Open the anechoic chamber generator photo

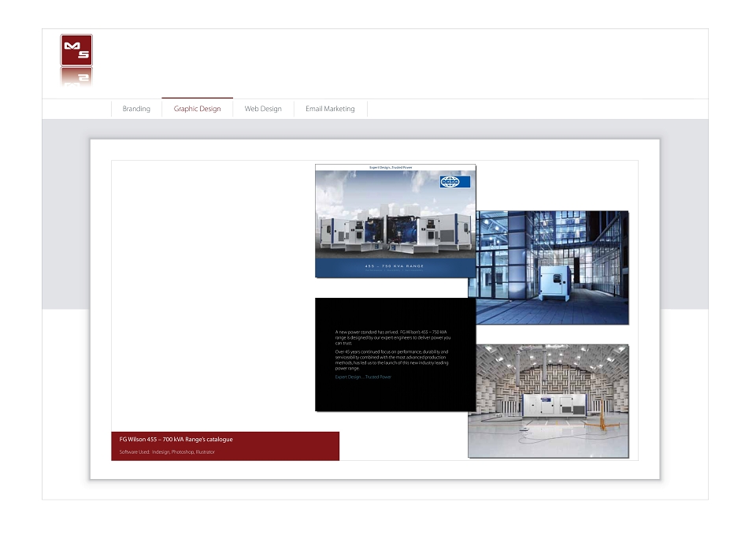coord(548,401)
